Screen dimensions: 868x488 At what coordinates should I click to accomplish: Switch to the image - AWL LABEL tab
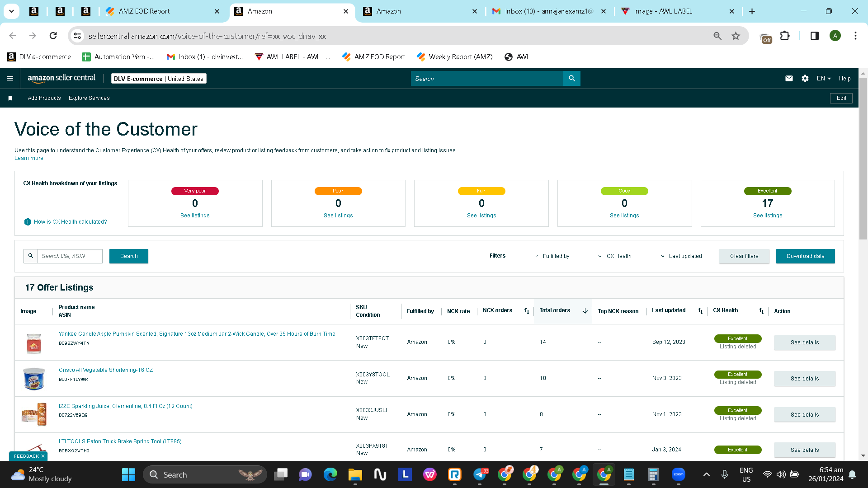[678, 11]
